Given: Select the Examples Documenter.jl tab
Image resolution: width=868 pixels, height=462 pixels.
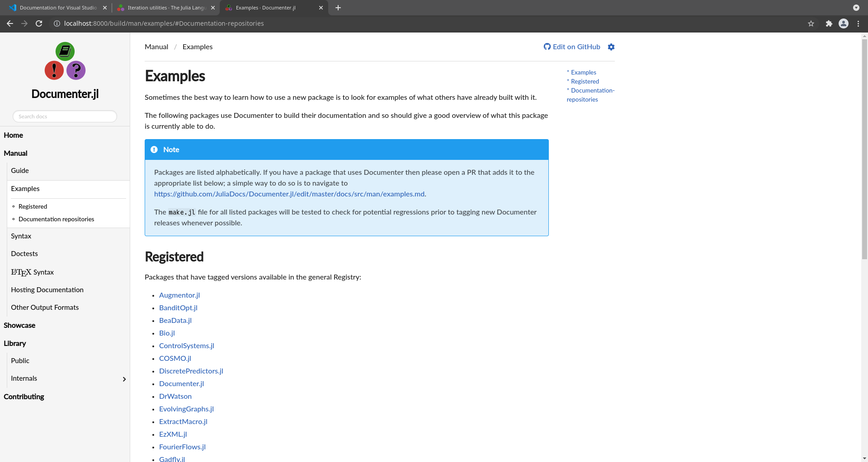Looking at the screenshot, I should 274,8.
